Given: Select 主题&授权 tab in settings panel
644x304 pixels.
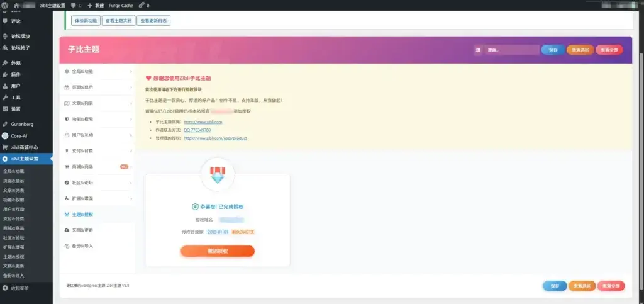Looking at the screenshot, I should coord(97,215).
